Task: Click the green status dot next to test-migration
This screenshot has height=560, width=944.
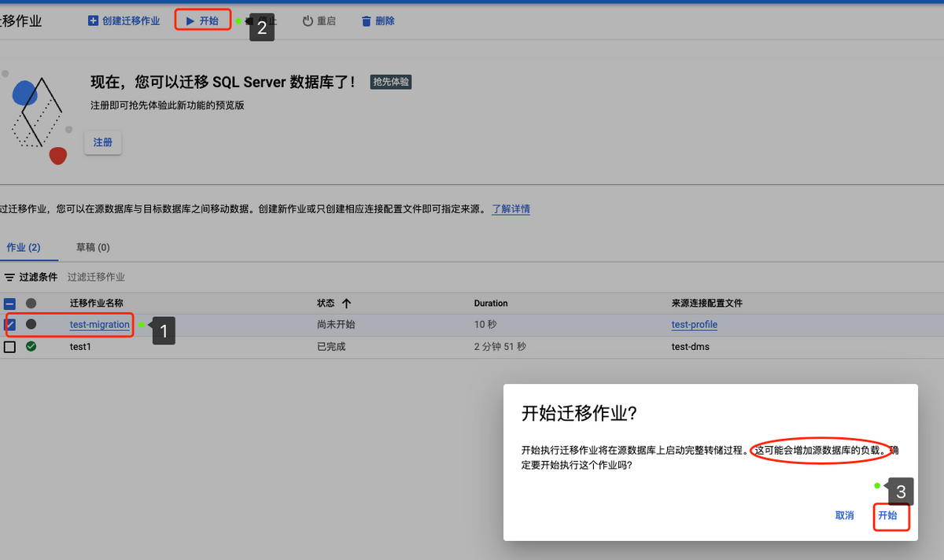Action: (142, 324)
